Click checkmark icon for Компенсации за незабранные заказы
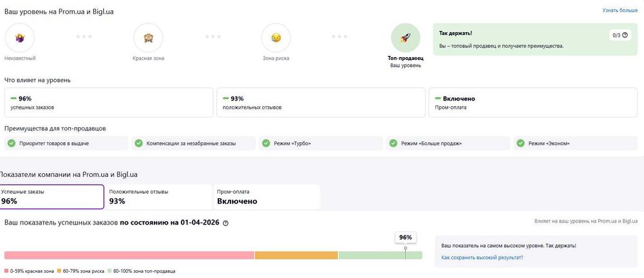Viewport: 644px width, 278px height. (139, 144)
